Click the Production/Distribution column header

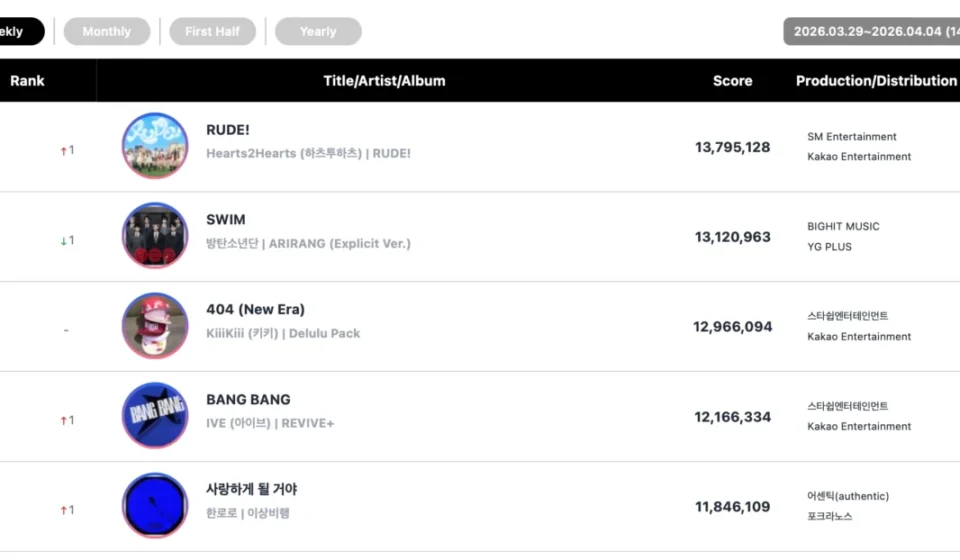click(x=876, y=81)
